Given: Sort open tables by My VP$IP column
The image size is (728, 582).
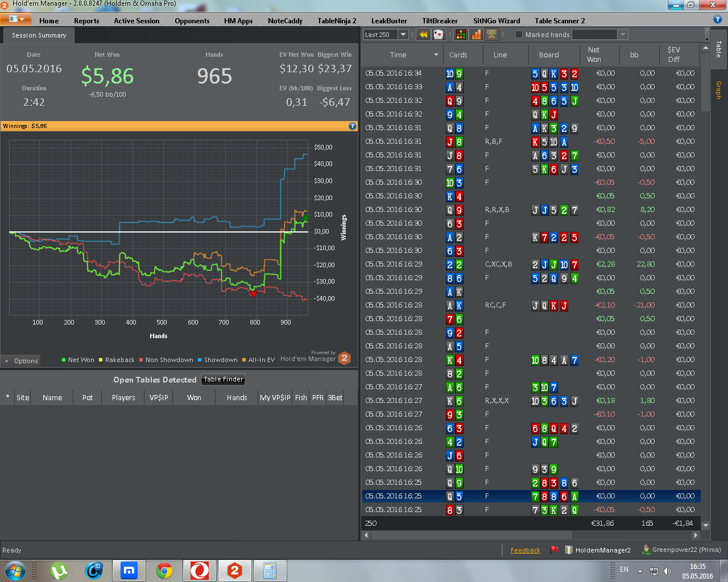Looking at the screenshot, I should pos(275,398).
